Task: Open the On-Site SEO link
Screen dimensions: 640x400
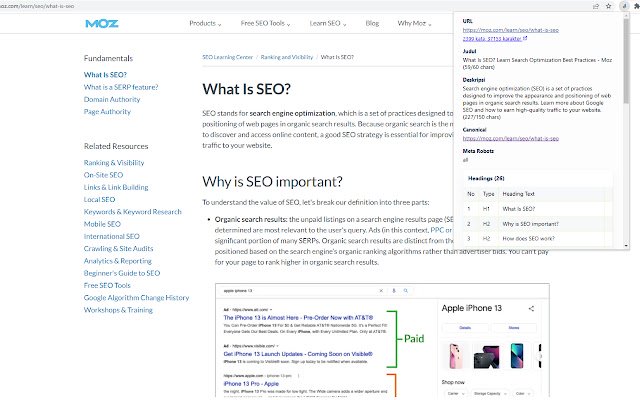Action: click(103, 175)
